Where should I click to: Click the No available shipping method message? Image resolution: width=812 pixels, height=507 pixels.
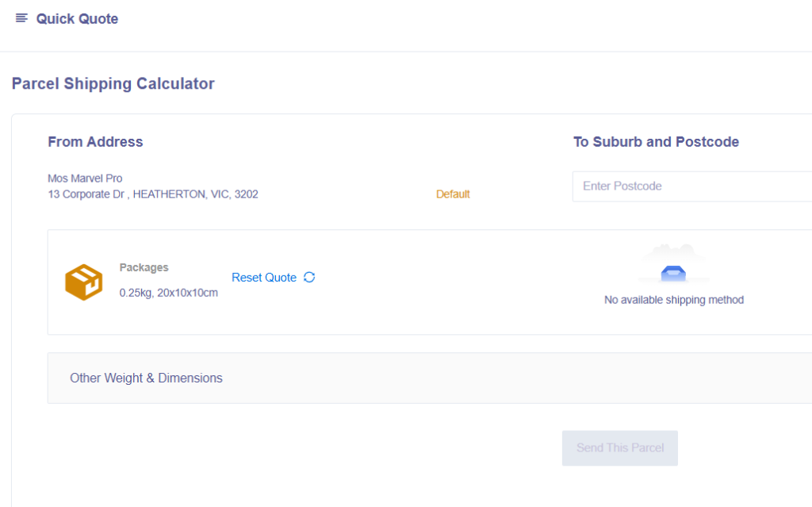673,300
